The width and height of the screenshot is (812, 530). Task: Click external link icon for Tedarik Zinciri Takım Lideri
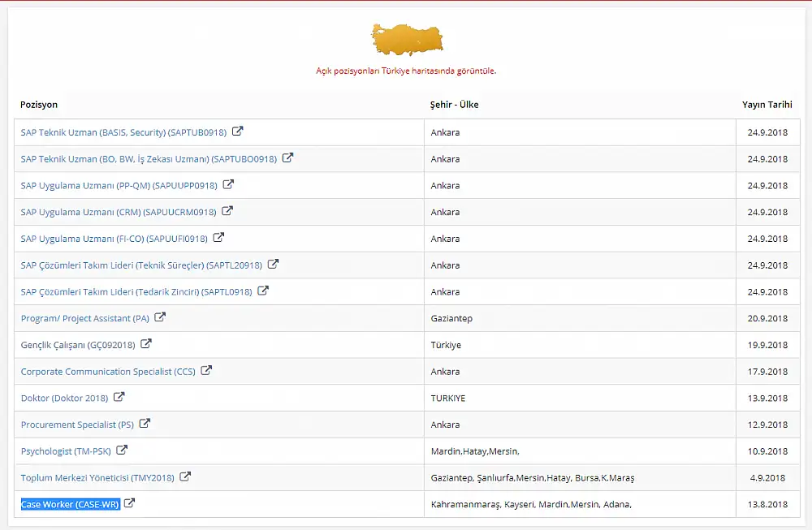point(263,291)
